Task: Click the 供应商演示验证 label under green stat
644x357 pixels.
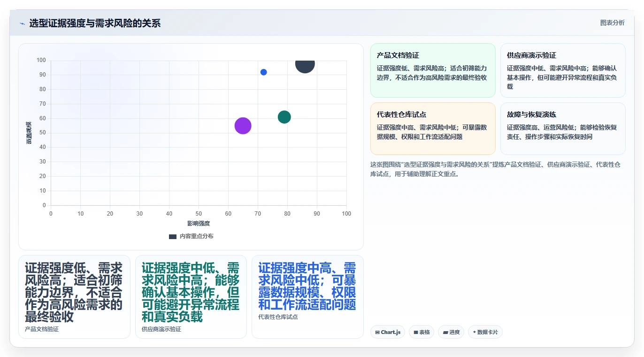Action: [161, 329]
